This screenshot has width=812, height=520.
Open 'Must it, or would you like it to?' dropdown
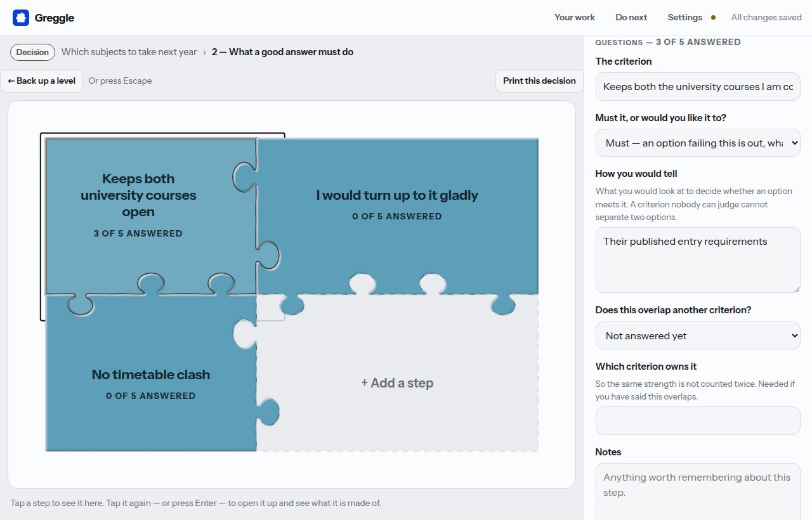click(x=698, y=143)
